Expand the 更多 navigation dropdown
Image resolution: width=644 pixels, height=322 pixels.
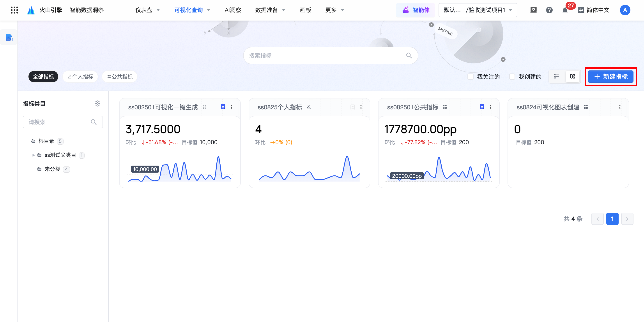tap(334, 10)
